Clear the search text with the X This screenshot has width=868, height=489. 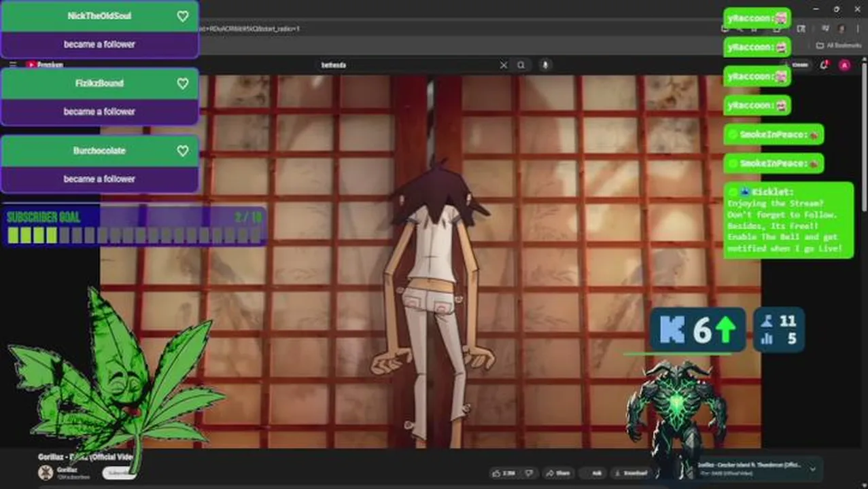point(504,65)
